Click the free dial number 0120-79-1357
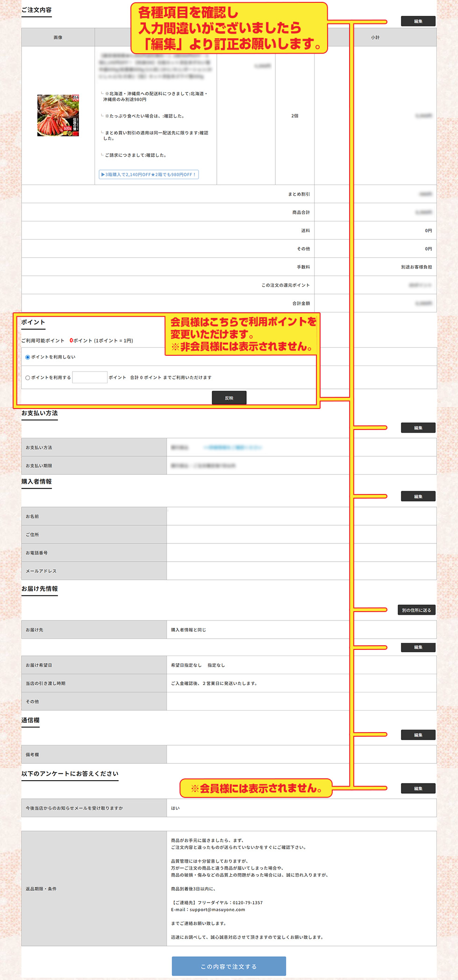The image size is (458, 980). pos(248,902)
